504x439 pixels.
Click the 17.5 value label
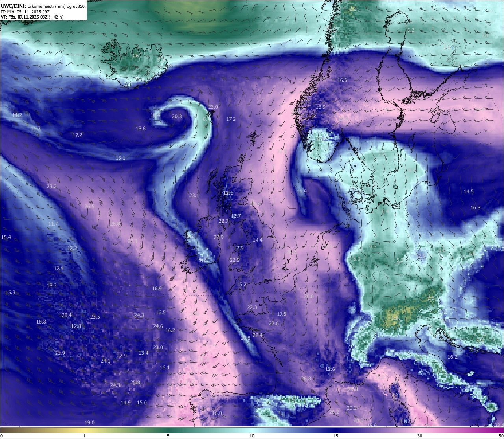point(282,314)
